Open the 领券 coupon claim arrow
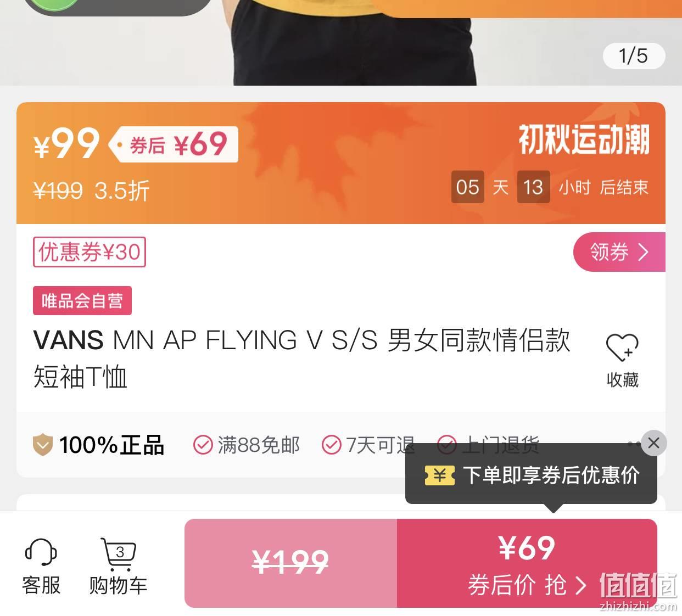This screenshot has height=616, width=682. (x=619, y=252)
